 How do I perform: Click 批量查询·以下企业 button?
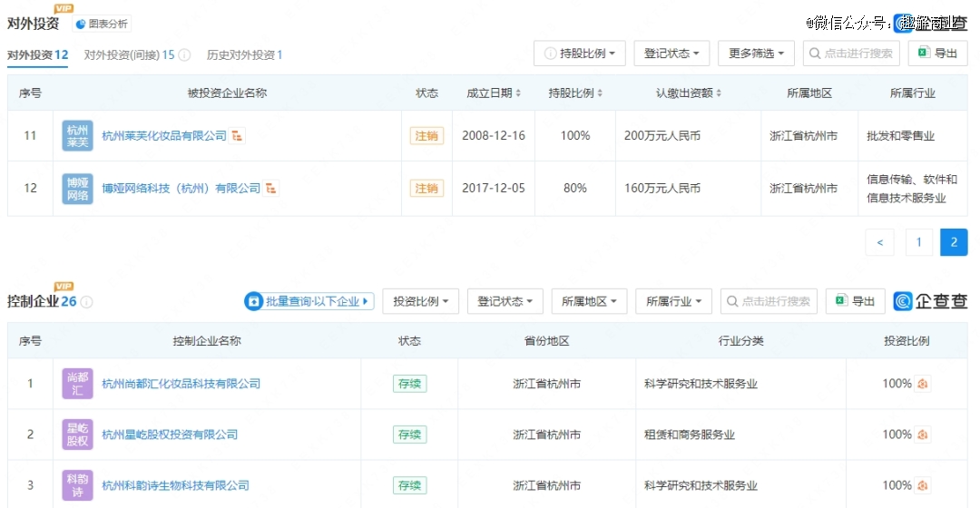(x=309, y=301)
